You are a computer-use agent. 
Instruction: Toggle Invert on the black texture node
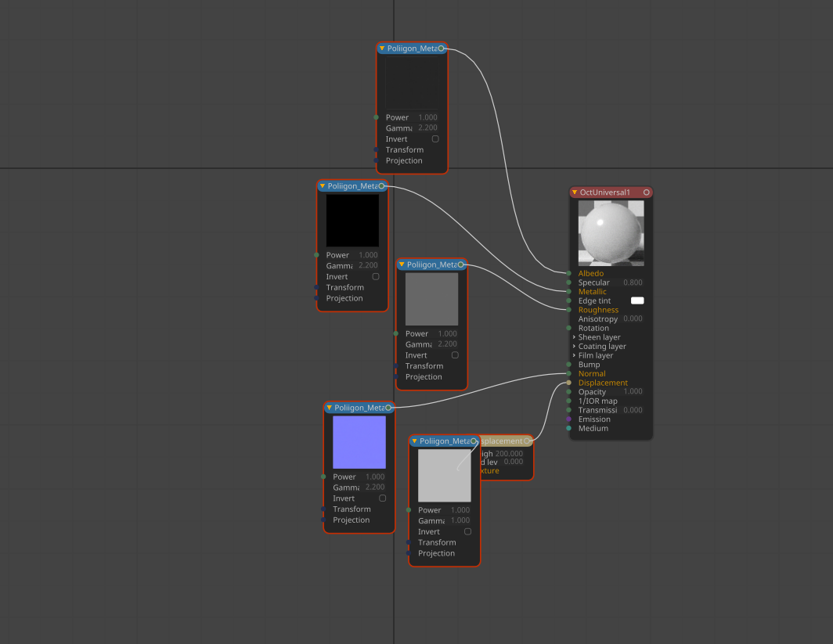pyautogui.click(x=376, y=277)
